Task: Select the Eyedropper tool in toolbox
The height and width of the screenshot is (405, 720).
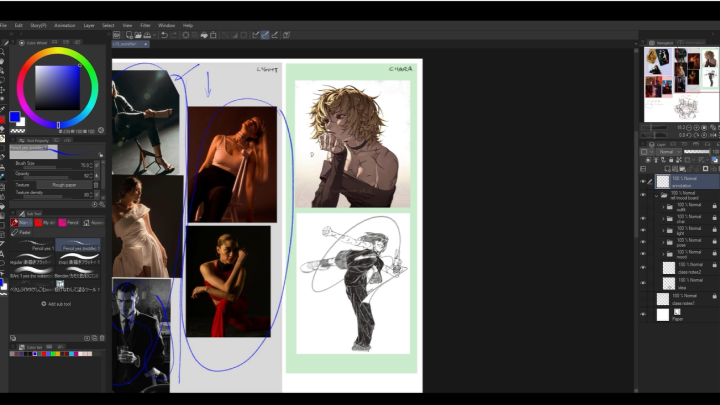Action: click(x=2, y=109)
